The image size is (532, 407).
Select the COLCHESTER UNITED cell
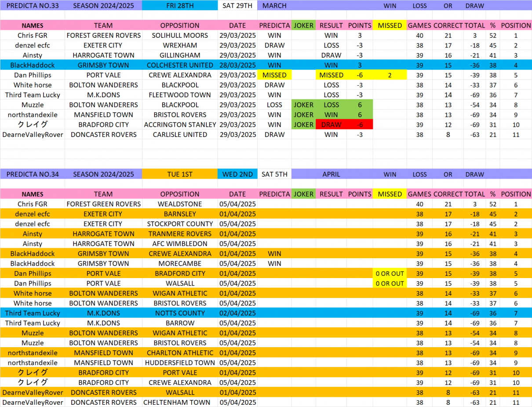(x=180, y=65)
